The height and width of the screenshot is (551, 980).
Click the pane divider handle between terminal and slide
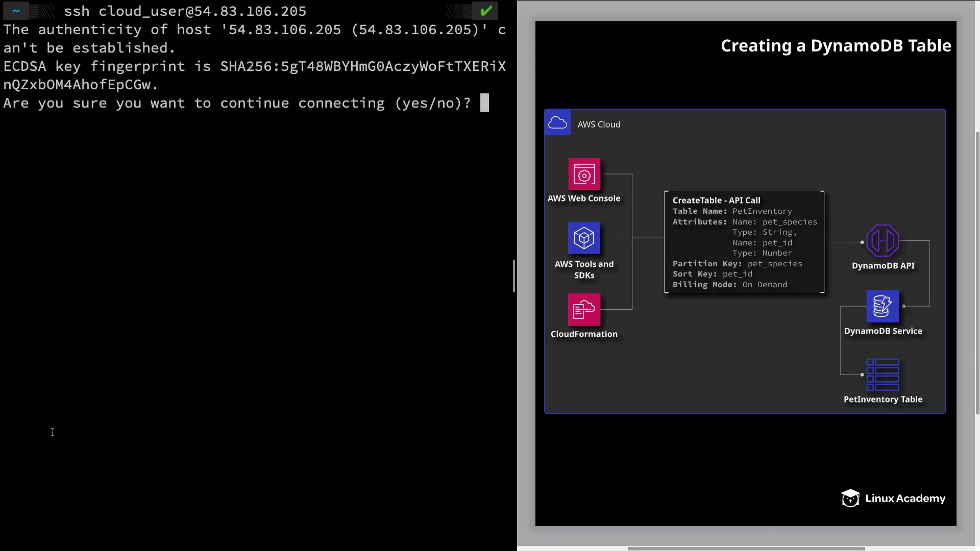[514, 275]
